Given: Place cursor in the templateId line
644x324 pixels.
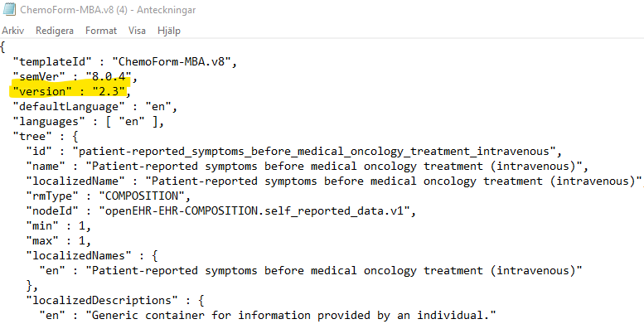Looking at the screenshot, I should 125,62.
